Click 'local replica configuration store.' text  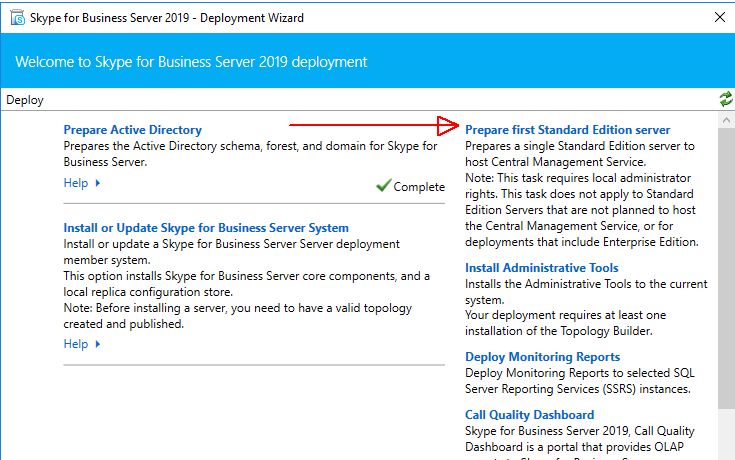(x=148, y=292)
